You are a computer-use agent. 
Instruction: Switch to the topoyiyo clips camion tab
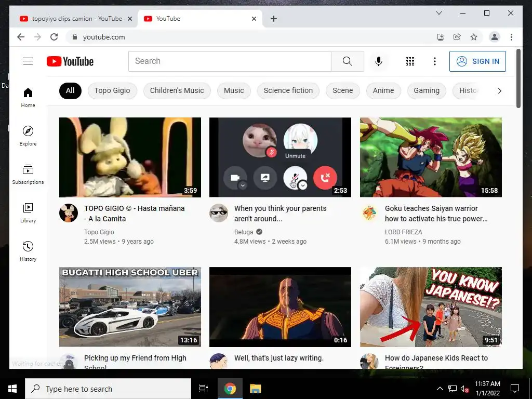[73, 19]
